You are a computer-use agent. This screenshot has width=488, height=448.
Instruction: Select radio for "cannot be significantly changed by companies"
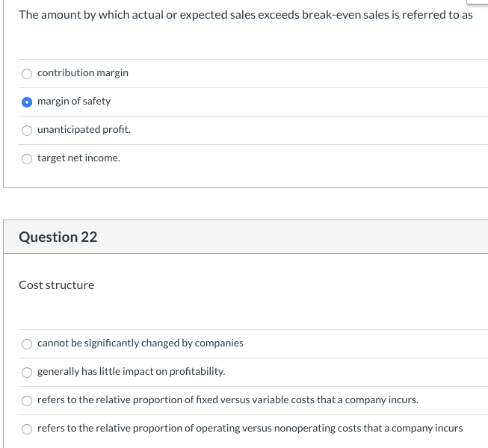[27, 343]
